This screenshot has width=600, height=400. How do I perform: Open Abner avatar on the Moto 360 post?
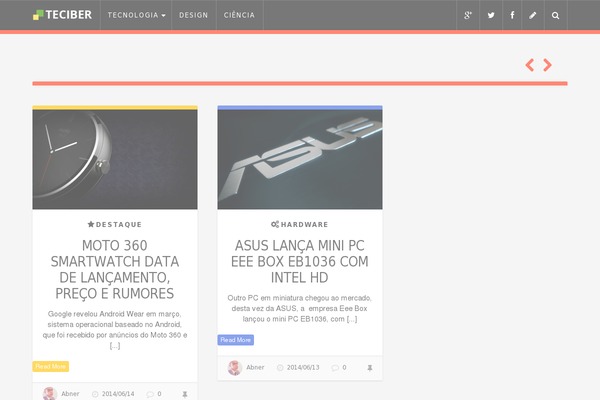(x=50, y=393)
